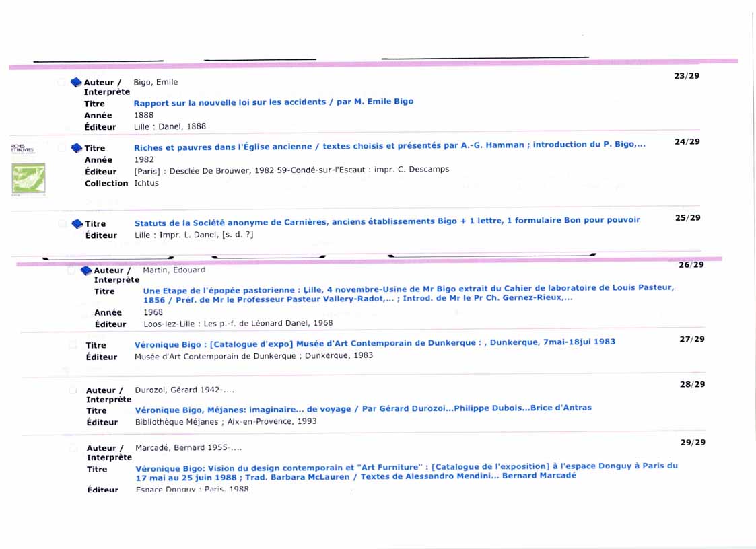Click publisher Bibliothèque Méjanes ; Aix-en-Provence, 1993
Viewport: 756px width, 549px height.
click(x=226, y=421)
